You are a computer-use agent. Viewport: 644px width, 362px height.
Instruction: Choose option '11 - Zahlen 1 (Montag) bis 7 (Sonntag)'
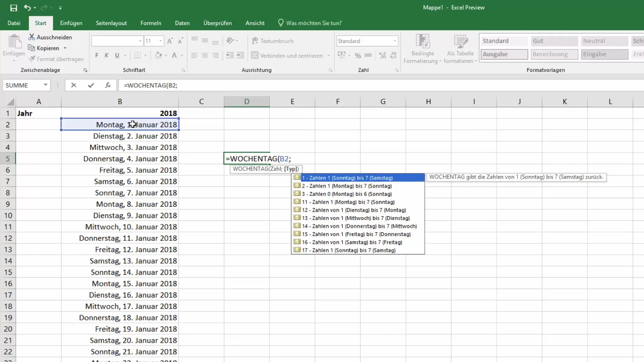[x=358, y=202]
